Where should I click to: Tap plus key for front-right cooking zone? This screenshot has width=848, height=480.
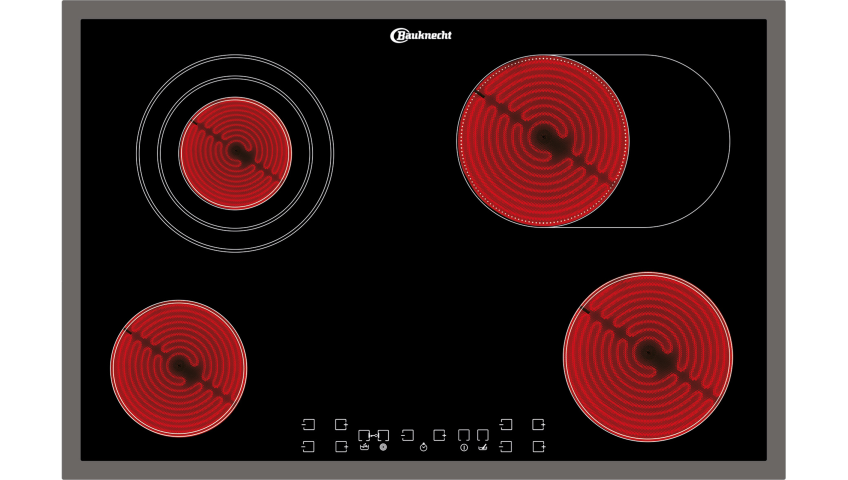point(539,446)
